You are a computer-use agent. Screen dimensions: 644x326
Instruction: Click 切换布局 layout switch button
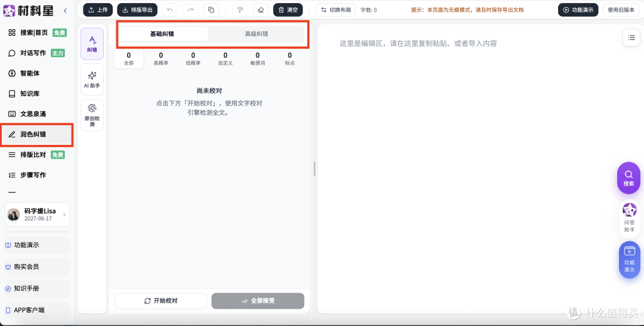point(336,10)
